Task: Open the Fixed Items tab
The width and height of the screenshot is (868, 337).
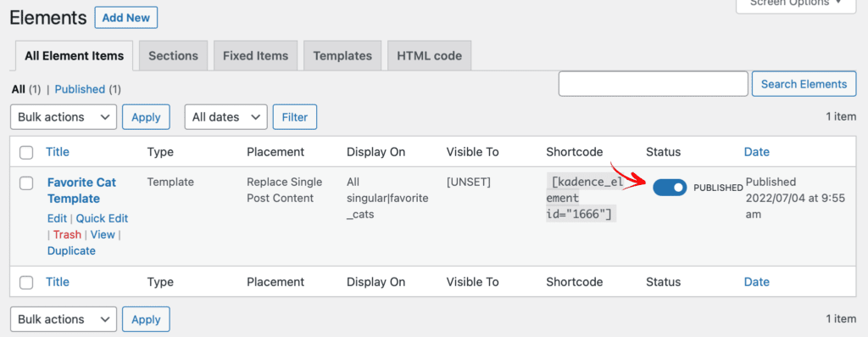Action: (x=256, y=55)
